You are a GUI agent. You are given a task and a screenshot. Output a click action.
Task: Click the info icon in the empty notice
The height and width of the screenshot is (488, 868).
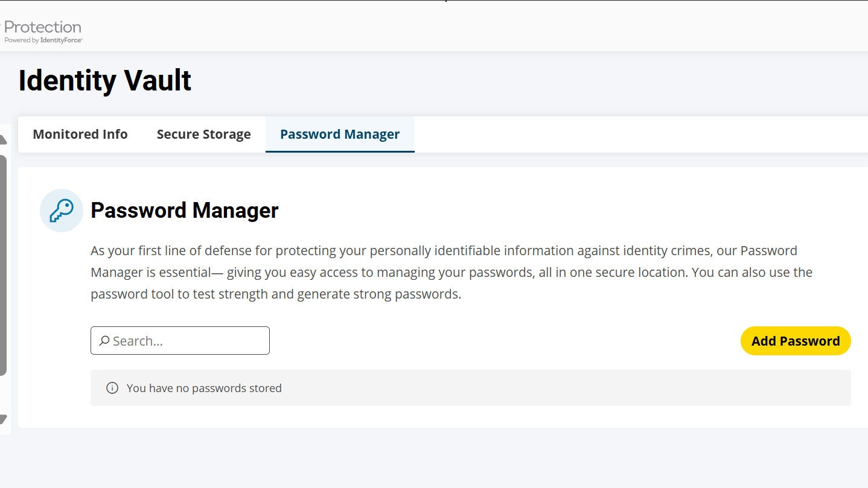[112, 388]
